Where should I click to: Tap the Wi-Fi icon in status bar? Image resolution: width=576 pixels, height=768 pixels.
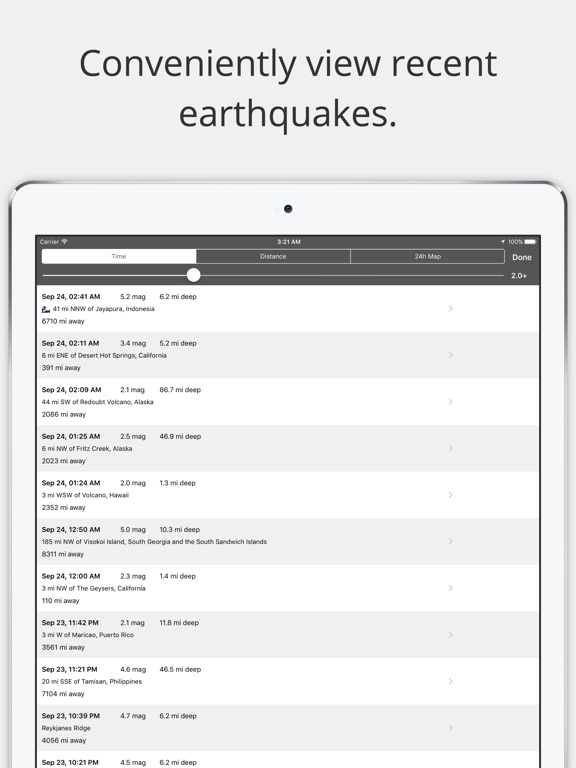click(x=65, y=241)
